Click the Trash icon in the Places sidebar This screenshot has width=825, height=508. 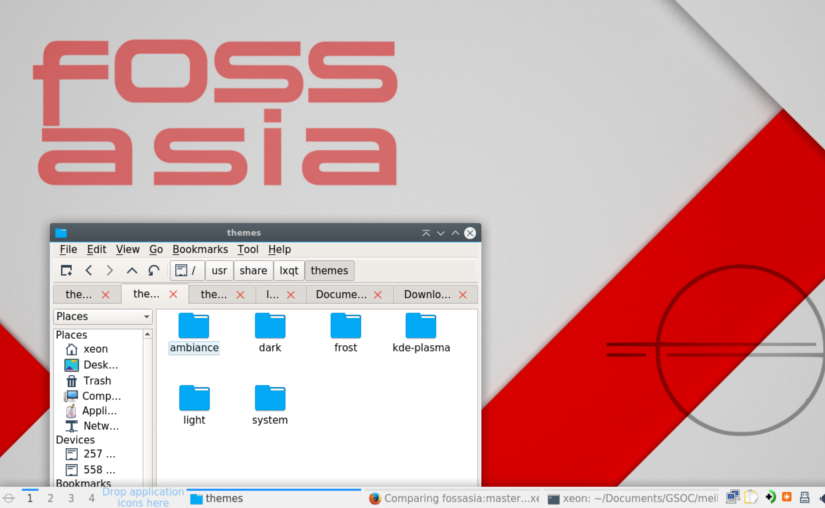click(x=72, y=381)
